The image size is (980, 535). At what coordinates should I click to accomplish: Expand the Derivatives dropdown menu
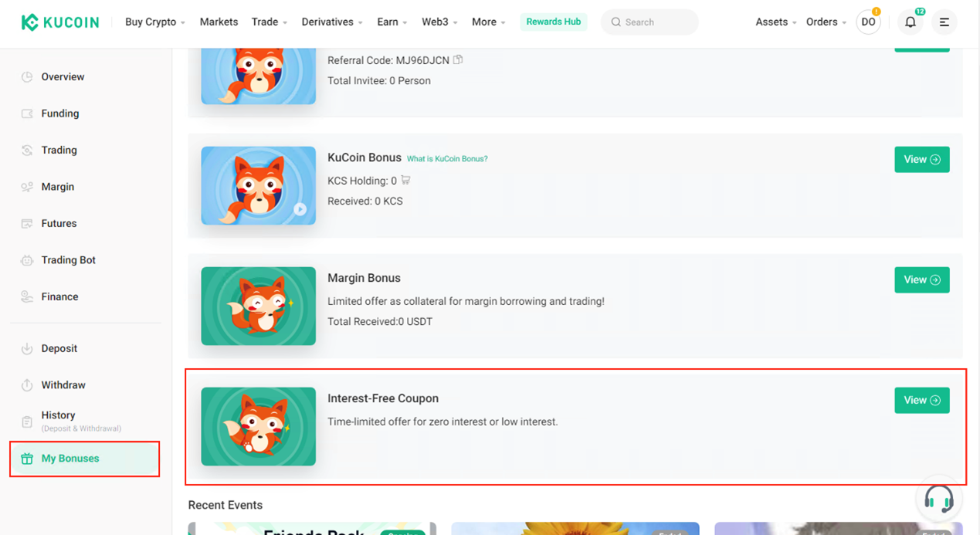coord(332,22)
